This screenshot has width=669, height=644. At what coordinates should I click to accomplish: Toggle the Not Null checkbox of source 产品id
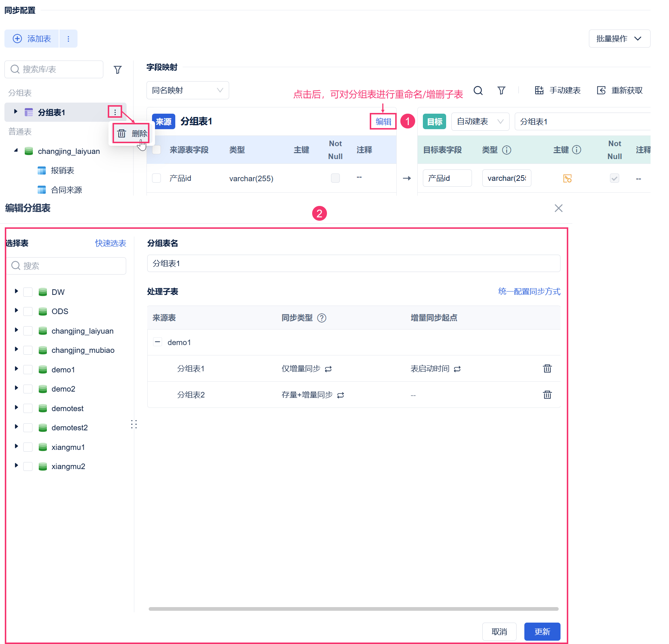[335, 178]
